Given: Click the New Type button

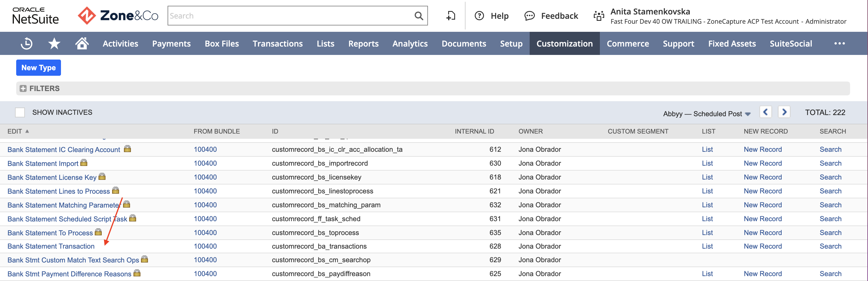Looking at the screenshot, I should [x=38, y=68].
